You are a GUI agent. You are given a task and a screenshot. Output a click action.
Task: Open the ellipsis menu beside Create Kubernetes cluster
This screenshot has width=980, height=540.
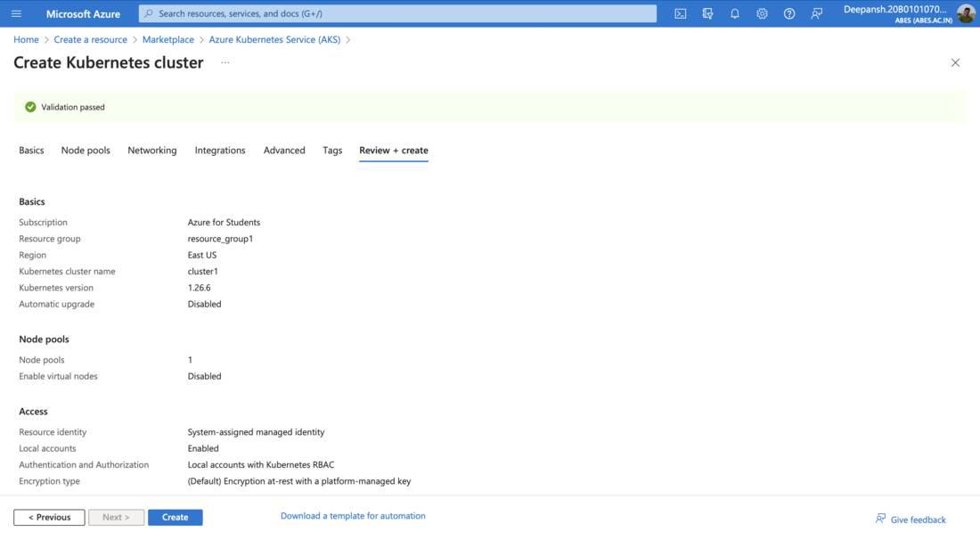pos(225,62)
